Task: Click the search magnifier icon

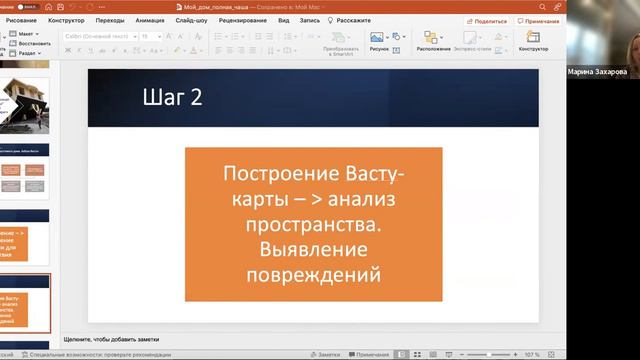Action: [x=542, y=7]
